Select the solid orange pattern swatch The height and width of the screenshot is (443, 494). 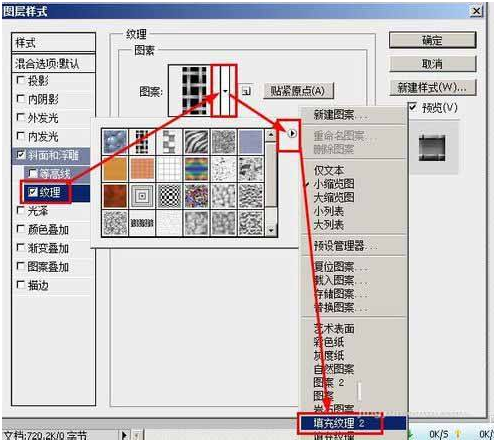[115, 169]
